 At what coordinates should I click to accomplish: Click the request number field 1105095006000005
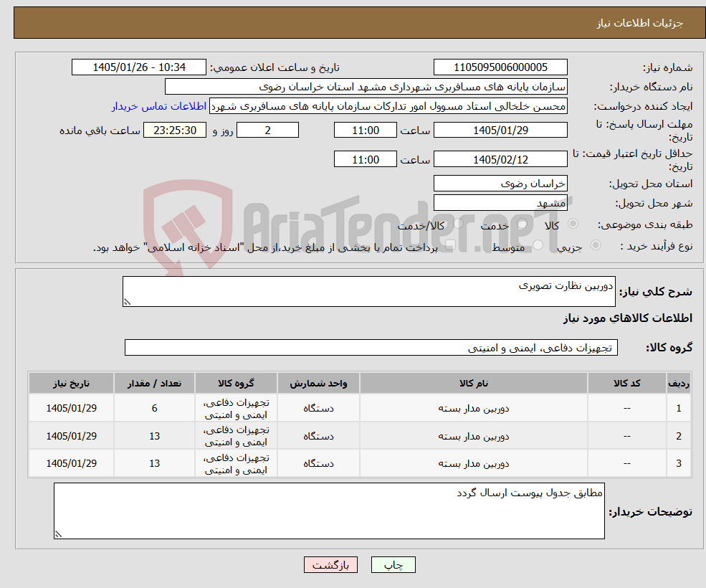[x=500, y=67]
